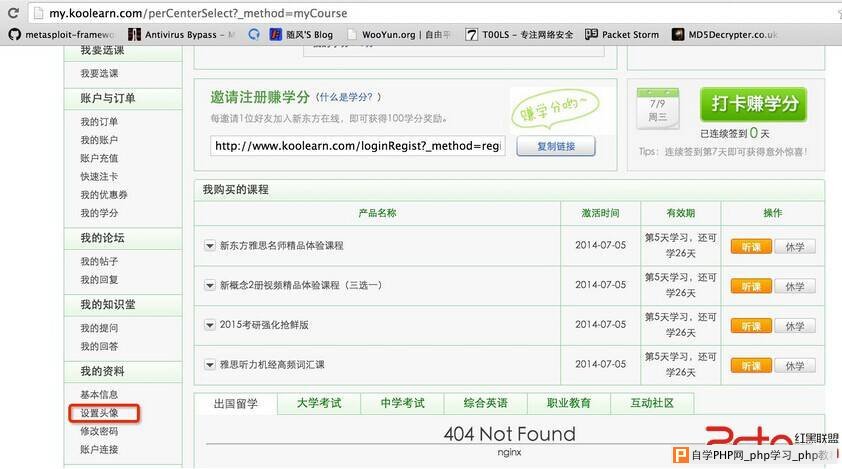Screen dimensions: 842x469
Task: Open the Packet Storm bookmark
Action: [622, 35]
